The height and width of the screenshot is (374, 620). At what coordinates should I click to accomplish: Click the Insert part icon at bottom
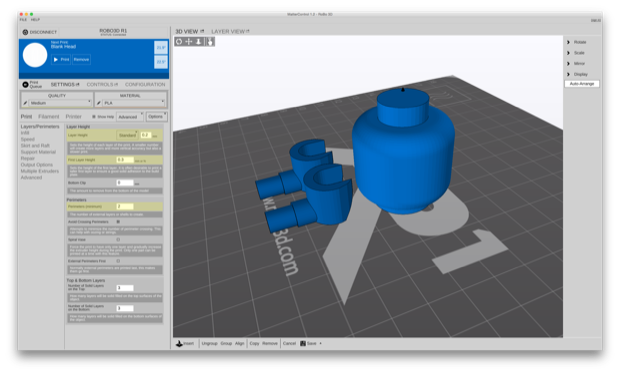(x=179, y=343)
